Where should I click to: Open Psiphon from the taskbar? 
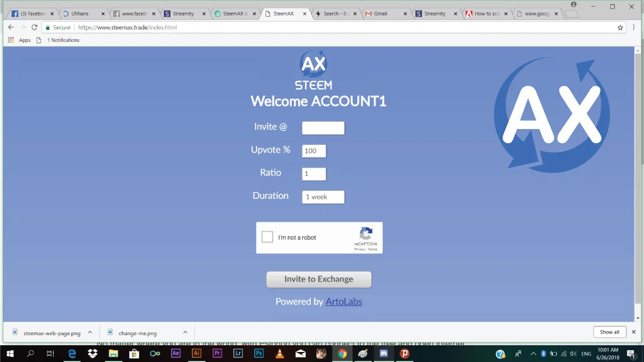coord(405,354)
